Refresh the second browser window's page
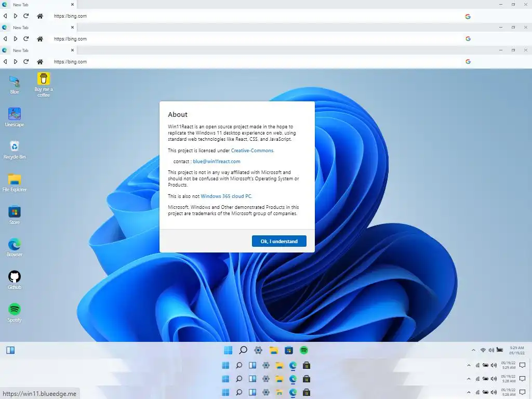532x399 pixels. point(26,38)
